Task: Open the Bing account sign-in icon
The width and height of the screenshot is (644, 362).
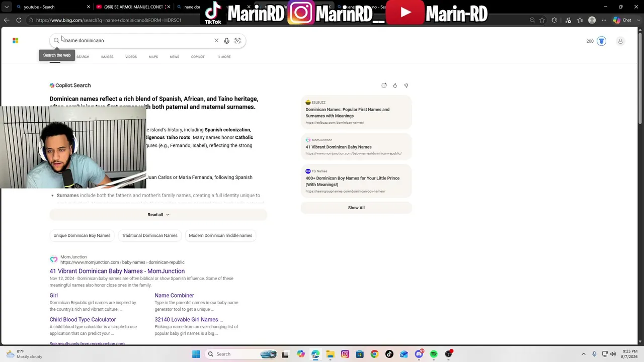Action: pos(620,41)
